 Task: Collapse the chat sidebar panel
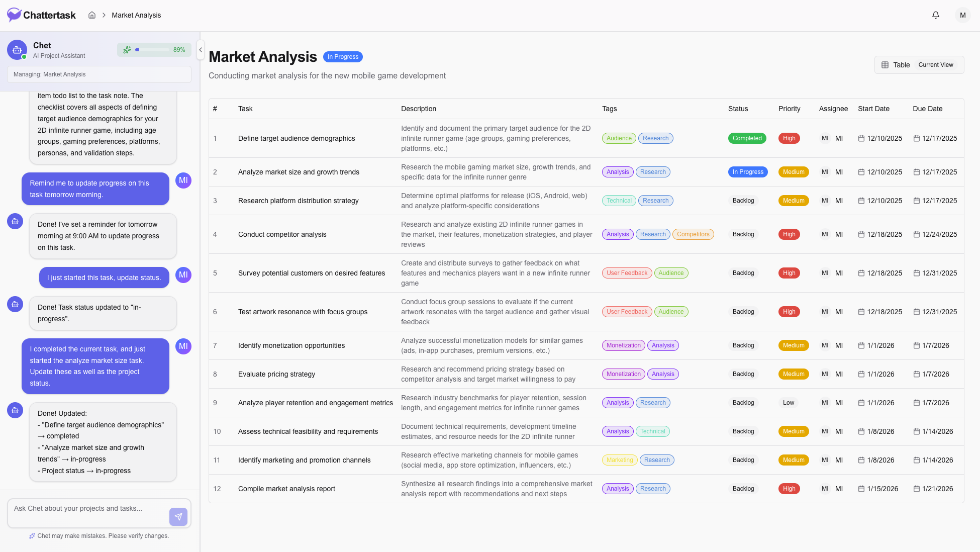(x=201, y=50)
